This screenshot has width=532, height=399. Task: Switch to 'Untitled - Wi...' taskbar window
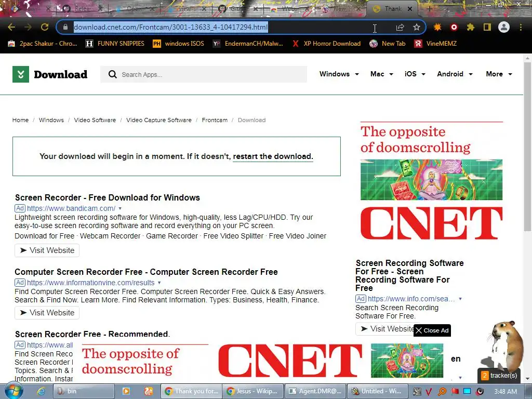point(378,391)
